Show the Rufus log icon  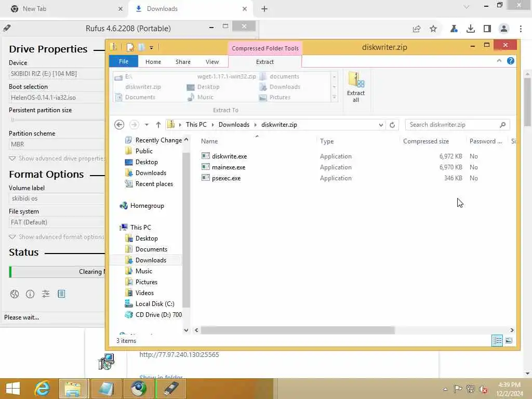61,294
